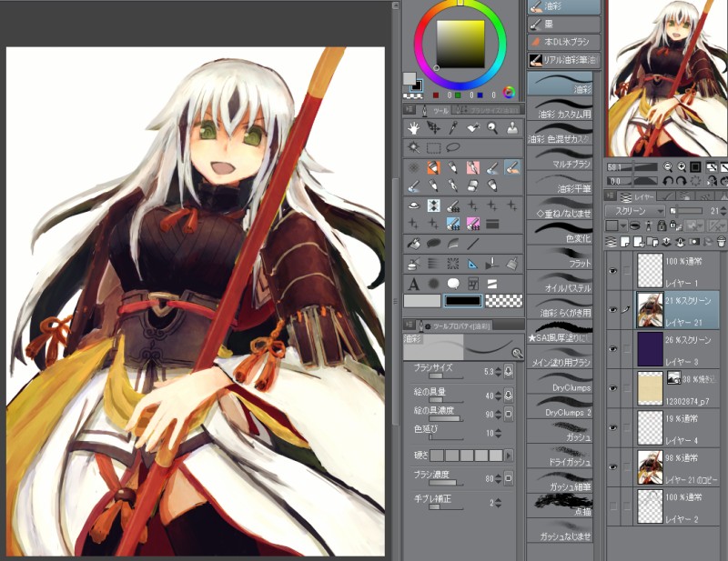This screenshot has width=728, height=561.
Task: Select the Hand (move canvas) tool
Action: [413, 127]
